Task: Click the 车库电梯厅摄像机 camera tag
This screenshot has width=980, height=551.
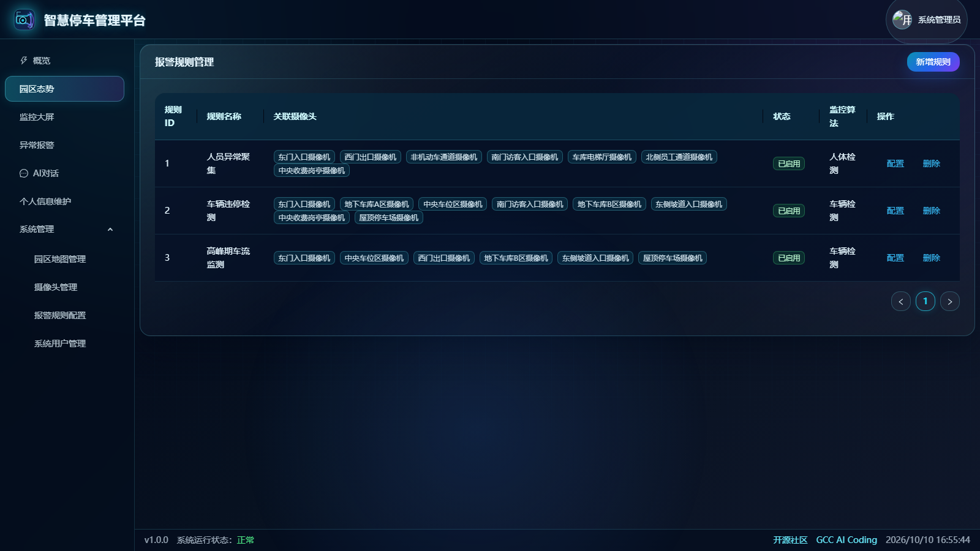Action: pyautogui.click(x=602, y=157)
